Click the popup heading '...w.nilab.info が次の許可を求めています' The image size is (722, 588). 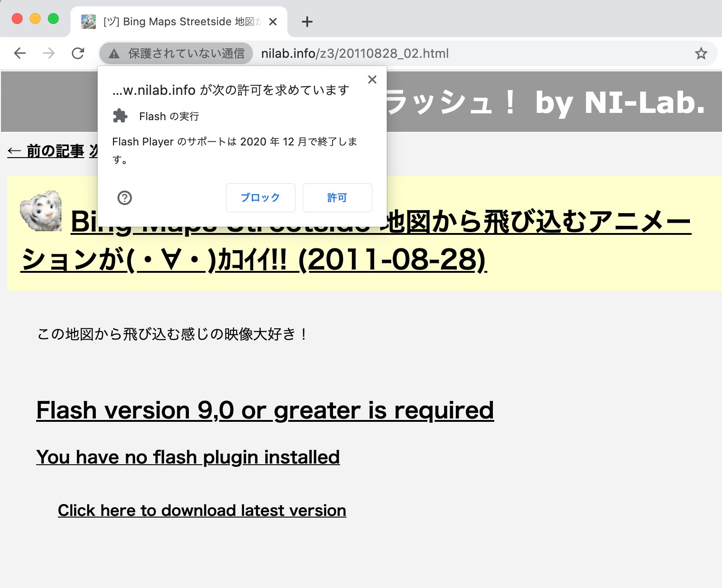pos(231,90)
